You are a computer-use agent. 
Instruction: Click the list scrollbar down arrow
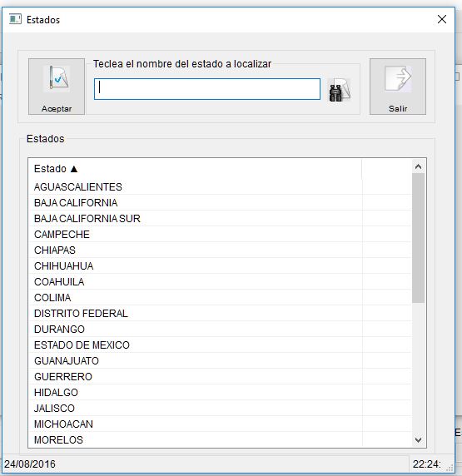pyautogui.click(x=418, y=439)
